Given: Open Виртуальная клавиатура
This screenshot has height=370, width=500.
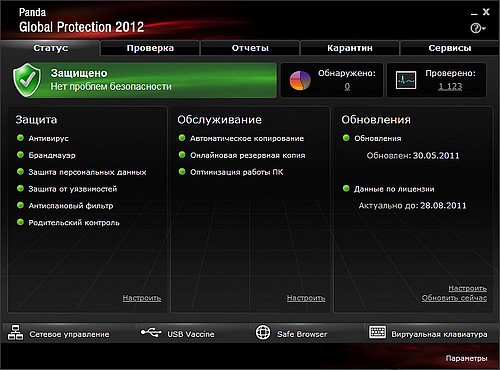Looking at the screenshot, I should [439, 334].
